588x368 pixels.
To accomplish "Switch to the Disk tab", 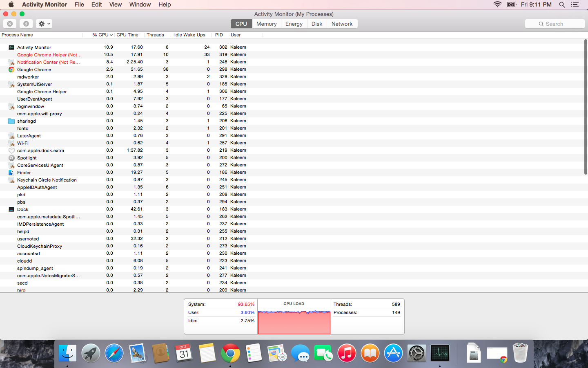I will 317,24.
